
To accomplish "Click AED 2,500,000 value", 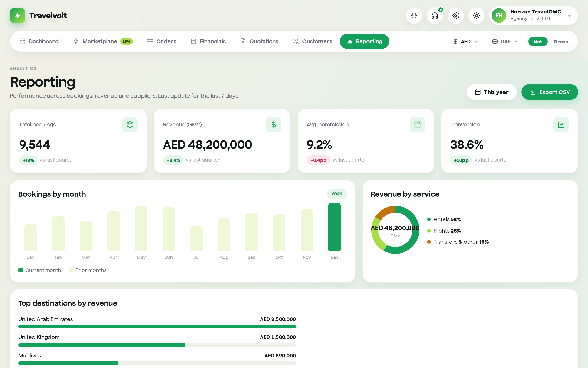I will 278,319.
